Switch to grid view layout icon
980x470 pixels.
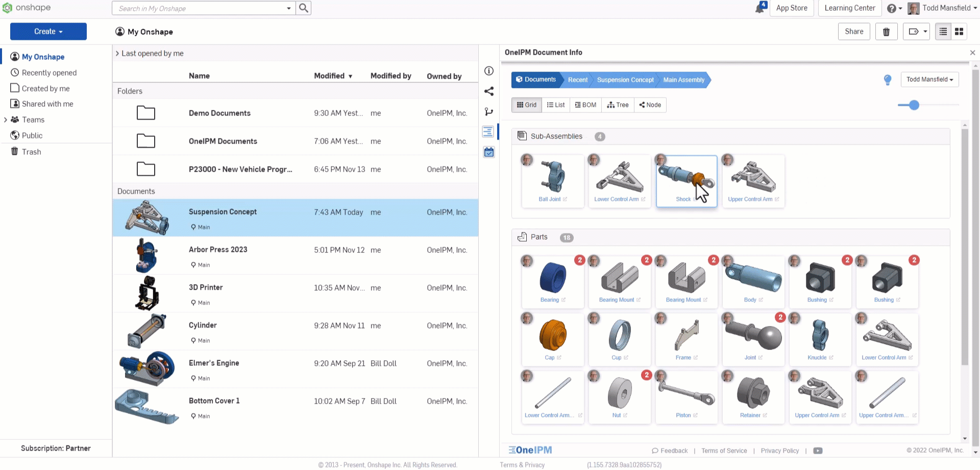(x=959, y=32)
